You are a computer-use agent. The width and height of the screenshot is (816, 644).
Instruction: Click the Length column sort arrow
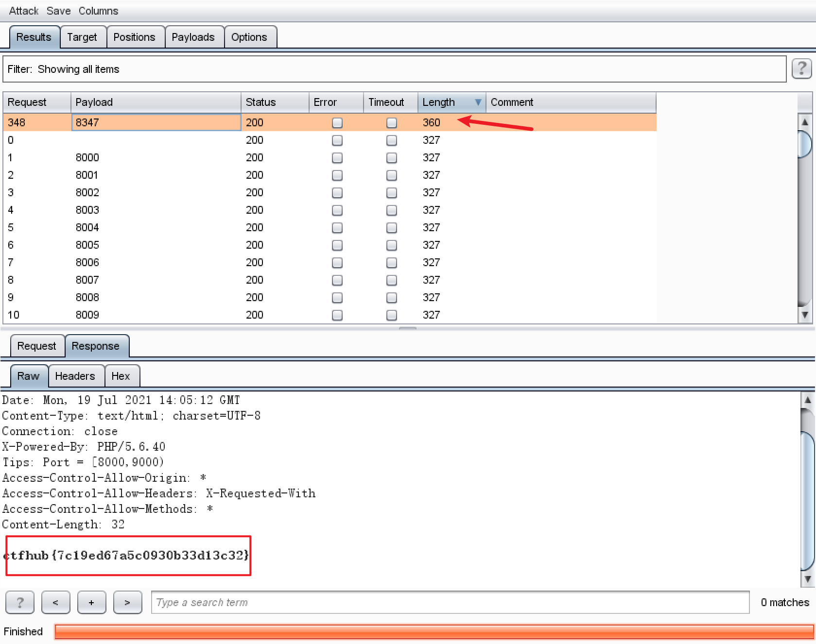pyautogui.click(x=478, y=102)
